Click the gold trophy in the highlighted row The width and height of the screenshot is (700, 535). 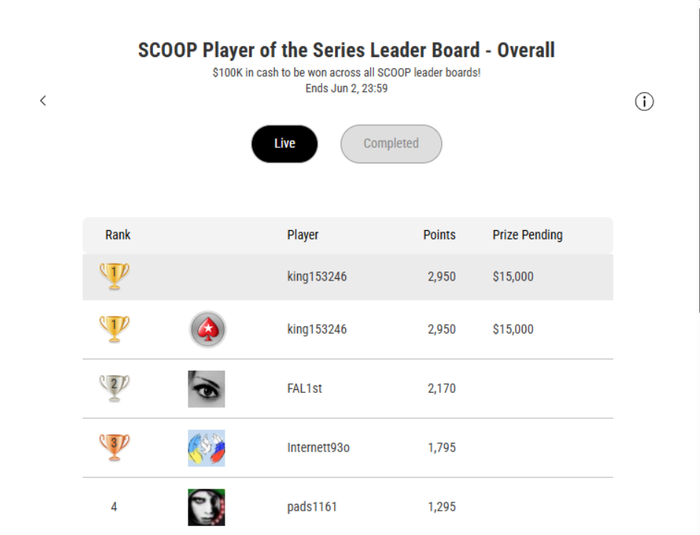pos(115,276)
